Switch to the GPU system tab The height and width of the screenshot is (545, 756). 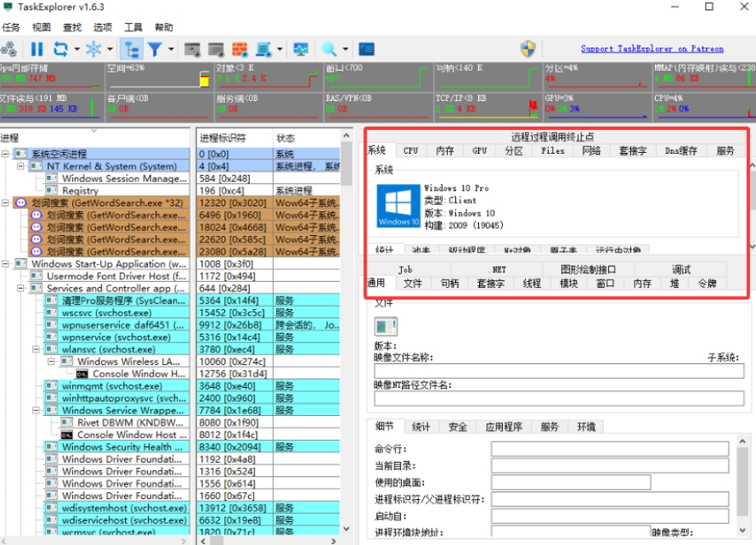[480, 150]
